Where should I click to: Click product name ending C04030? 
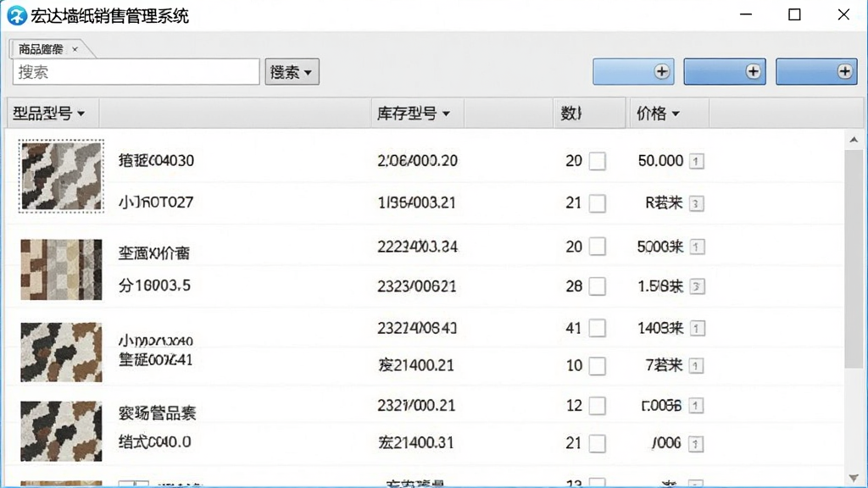156,160
